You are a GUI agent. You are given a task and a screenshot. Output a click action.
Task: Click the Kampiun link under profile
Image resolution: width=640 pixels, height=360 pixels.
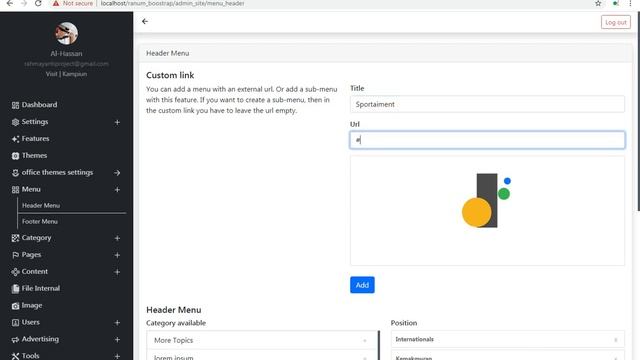[x=75, y=74]
